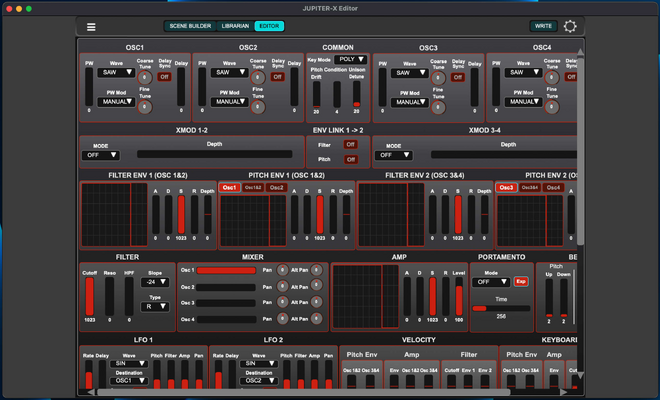Open LFO 2 Destination OSC2 dropdown
This screenshot has width=660, height=400.
point(258,380)
